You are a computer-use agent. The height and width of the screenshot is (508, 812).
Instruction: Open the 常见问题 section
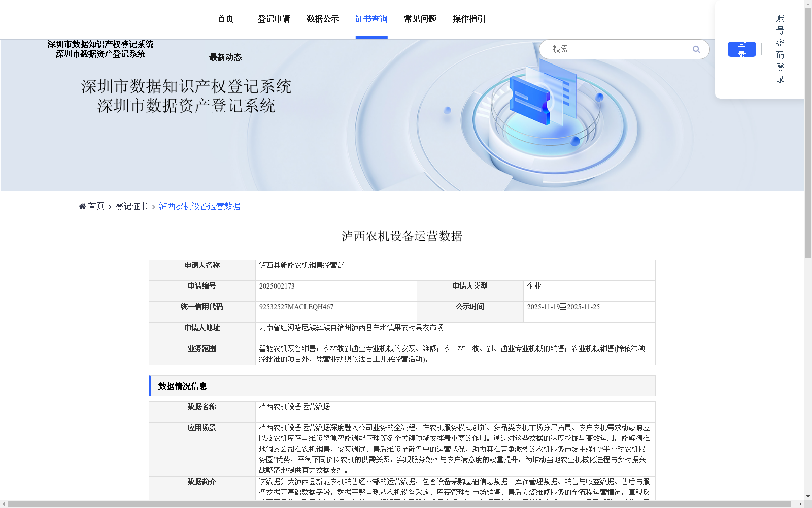[x=419, y=19]
